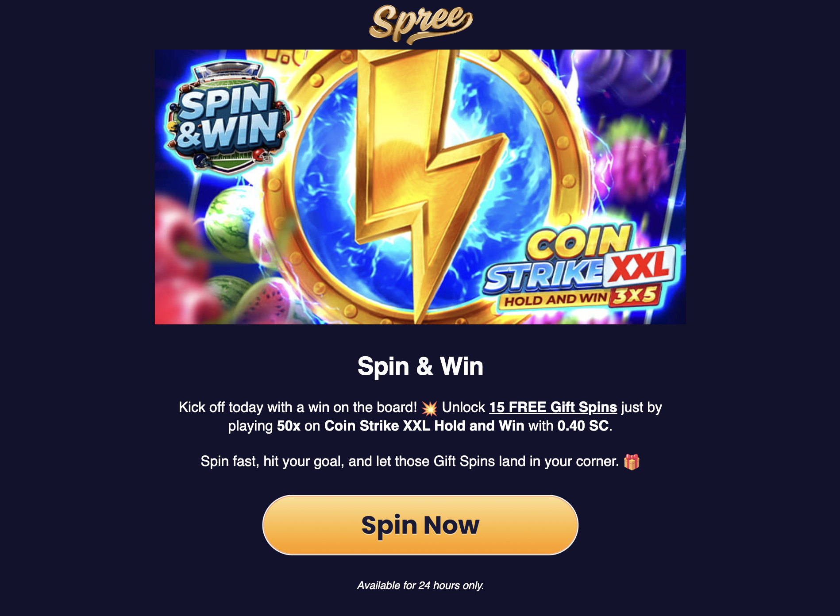Click the Spin & Win heading
The height and width of the screenshot is (616, 840).
click(x=420, y=366)
